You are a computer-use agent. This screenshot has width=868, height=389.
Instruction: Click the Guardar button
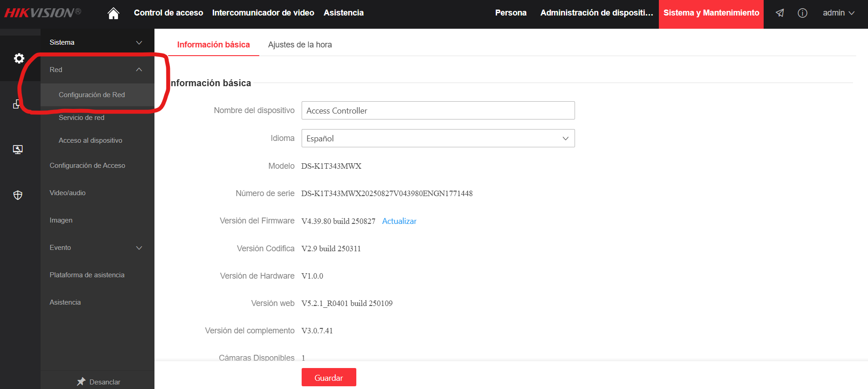(x=329, y=378)
